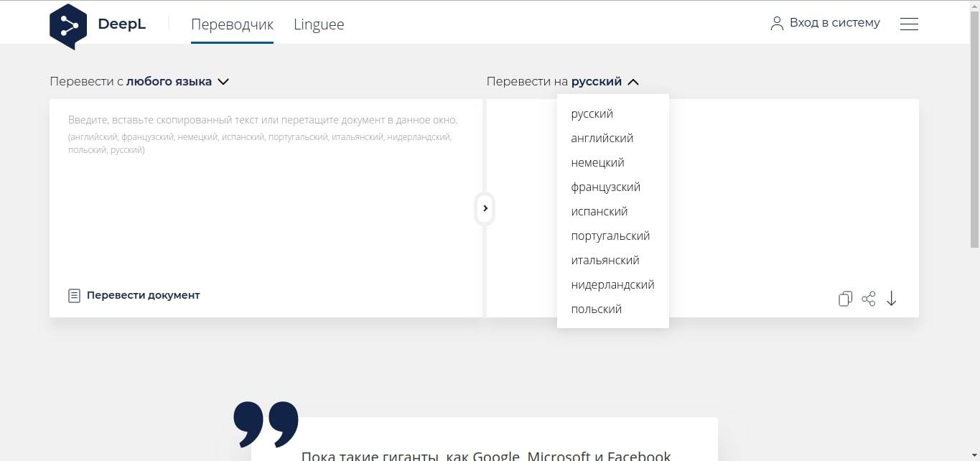Click the Вход в систему login link
Screen dimensions: 980x461
(x=834, y=23)
